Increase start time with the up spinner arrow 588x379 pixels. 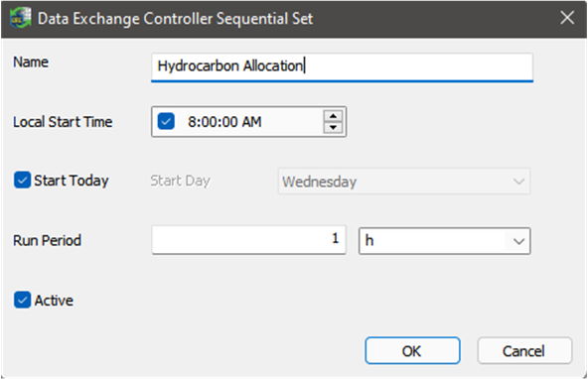(x=333, y=116)
